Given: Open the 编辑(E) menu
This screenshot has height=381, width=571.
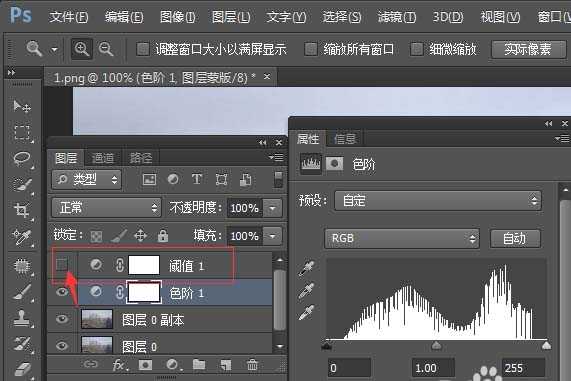Looking at the screenshot, I should [124, 17].
